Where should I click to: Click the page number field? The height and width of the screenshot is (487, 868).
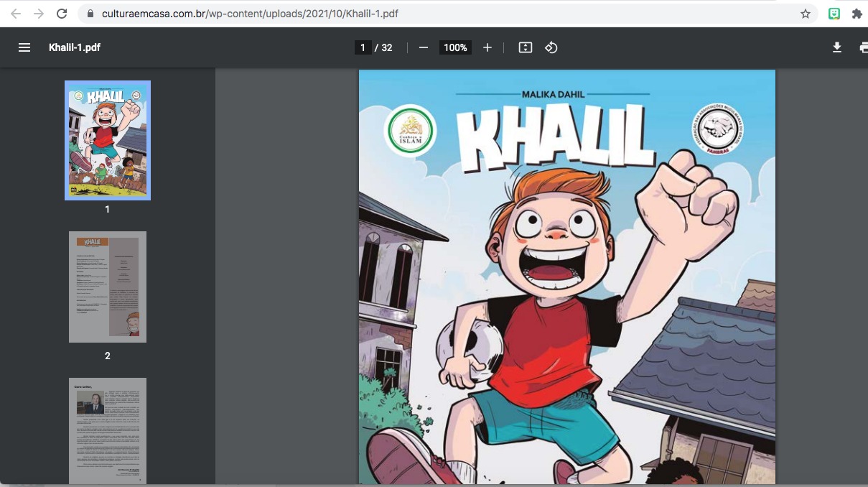(363, 47)
